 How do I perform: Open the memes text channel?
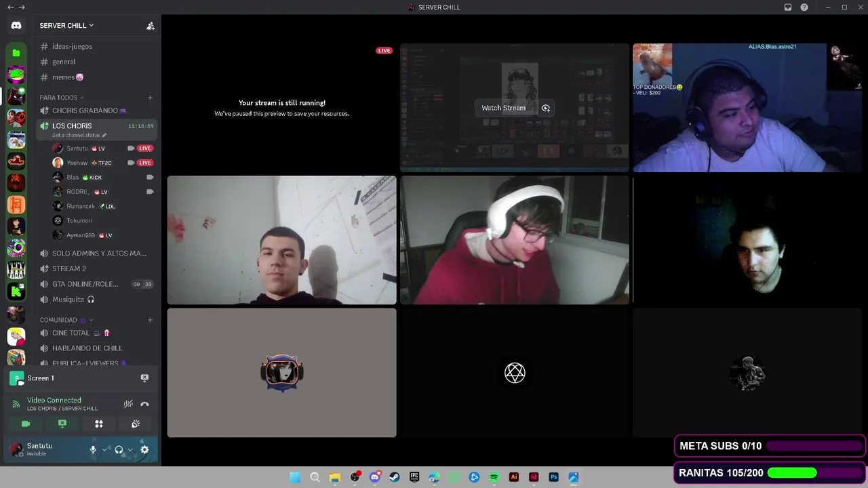(x=96, y=77)
